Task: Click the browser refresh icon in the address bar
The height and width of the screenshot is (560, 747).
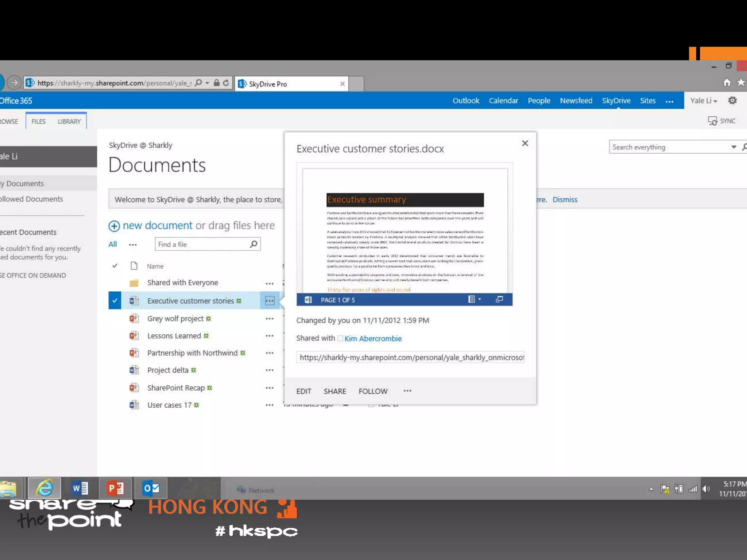Action: coord(226,83)
